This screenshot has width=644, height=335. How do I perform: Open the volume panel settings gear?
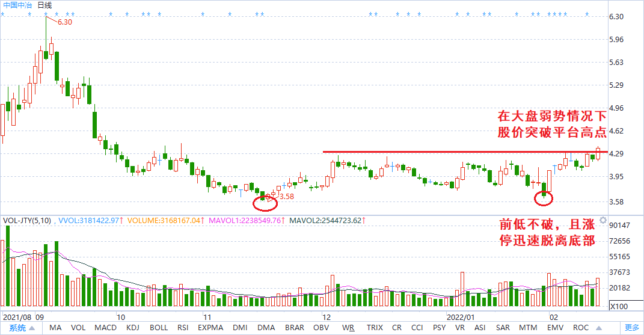click(603, 220)
